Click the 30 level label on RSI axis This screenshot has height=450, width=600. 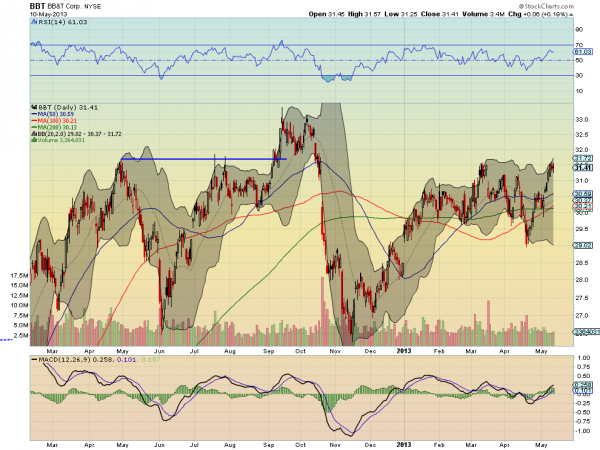click(579, 75)
